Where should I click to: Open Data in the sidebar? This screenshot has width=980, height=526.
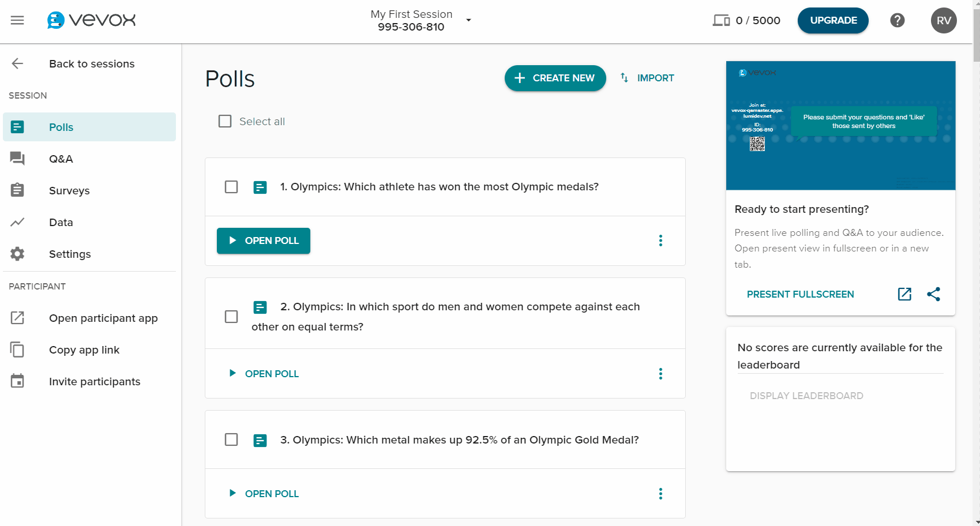[89, 222]
